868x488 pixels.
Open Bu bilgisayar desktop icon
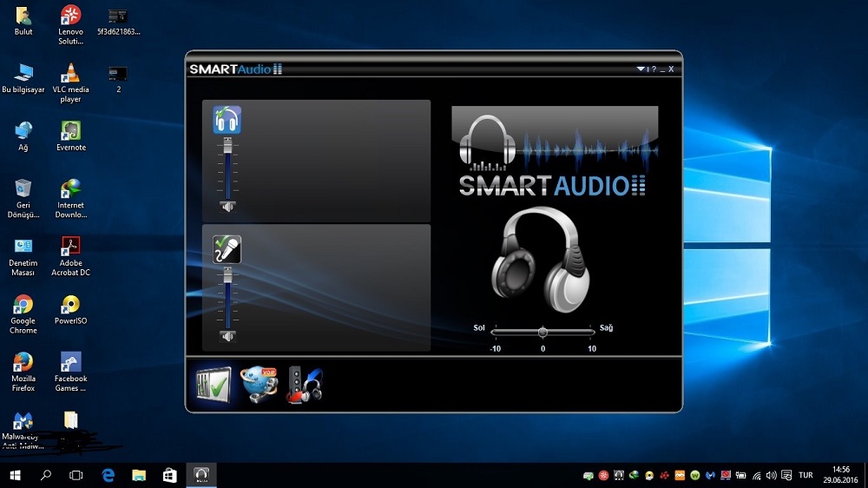(23, 79)
